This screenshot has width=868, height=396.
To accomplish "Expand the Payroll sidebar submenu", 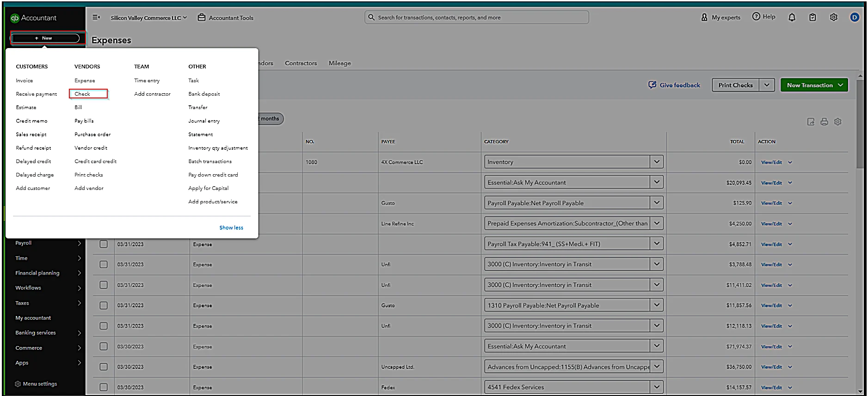I will (x=79, y=243).
